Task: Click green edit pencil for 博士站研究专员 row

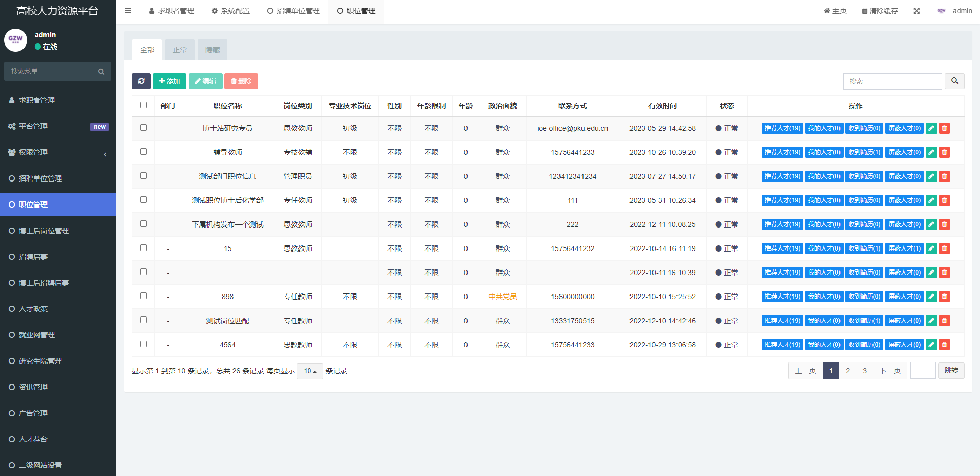Action: 931,128
